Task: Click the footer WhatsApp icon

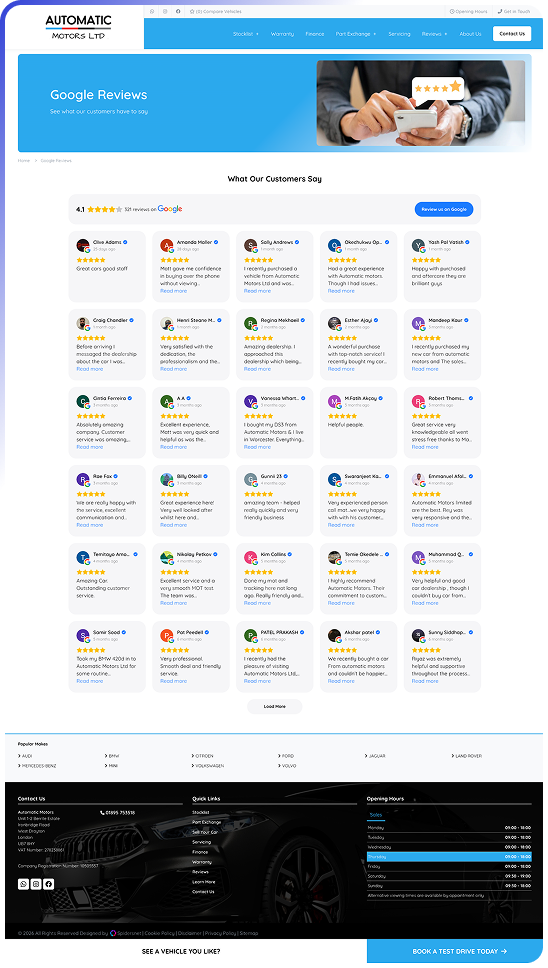Action: point(23,884)
